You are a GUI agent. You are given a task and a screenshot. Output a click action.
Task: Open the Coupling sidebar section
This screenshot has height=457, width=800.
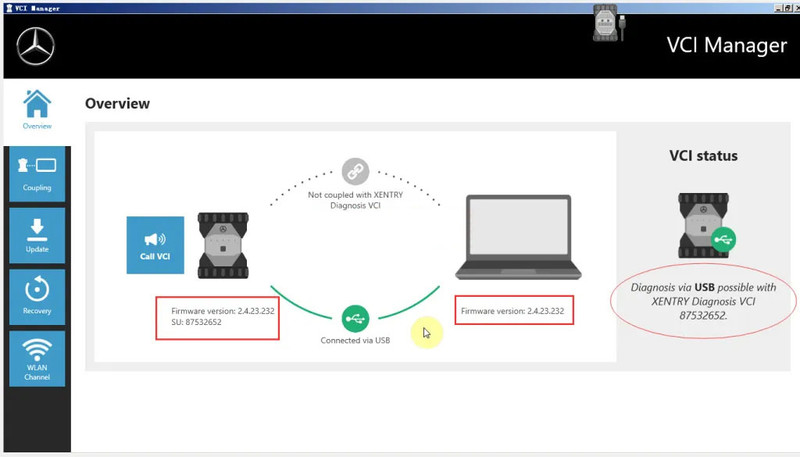coord(37,174)
